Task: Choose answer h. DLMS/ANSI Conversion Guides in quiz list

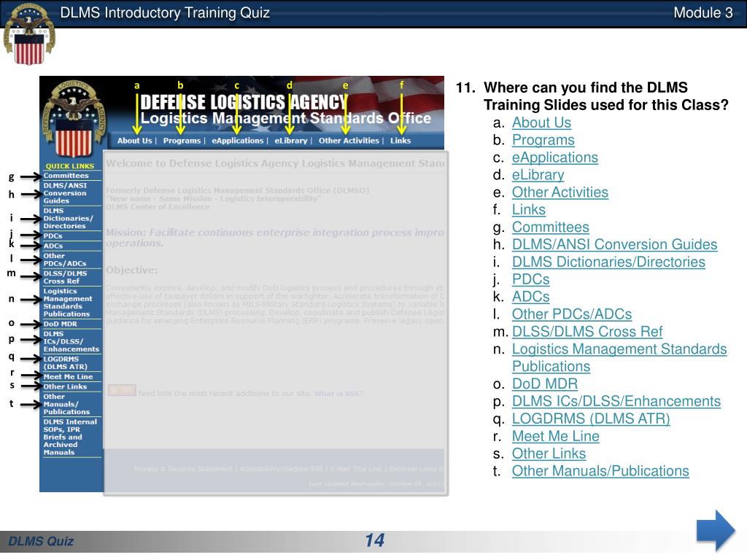Action: click(x=614, y=244)
